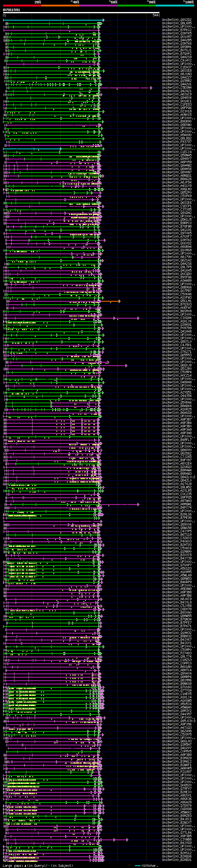Click the orange alignment bar of Q5CLM1

(x=111, y=301)
